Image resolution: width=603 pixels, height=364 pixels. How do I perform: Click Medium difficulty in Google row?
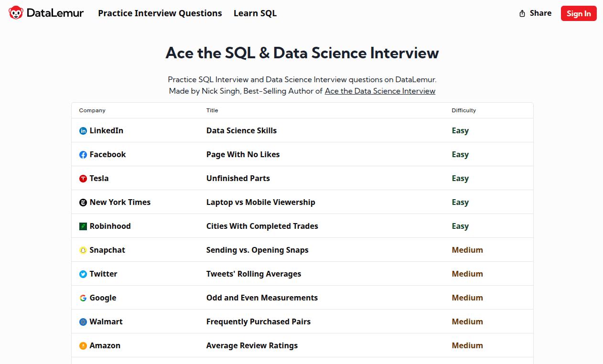pos(467,298)
